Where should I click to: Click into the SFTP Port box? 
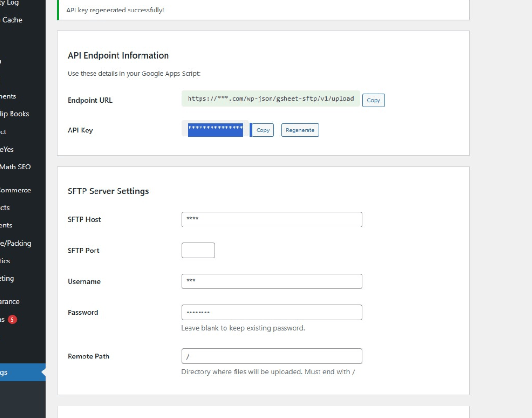(198, 251)
